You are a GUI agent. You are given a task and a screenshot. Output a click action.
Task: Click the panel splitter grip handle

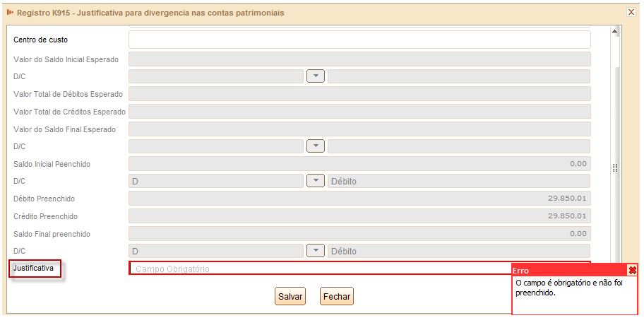click(615, 167)
